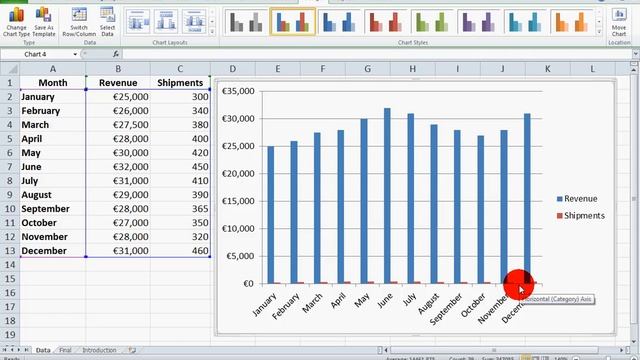The image size is (640, 360).
Task: Click the February axis label in chart
Action: (286, 306)
